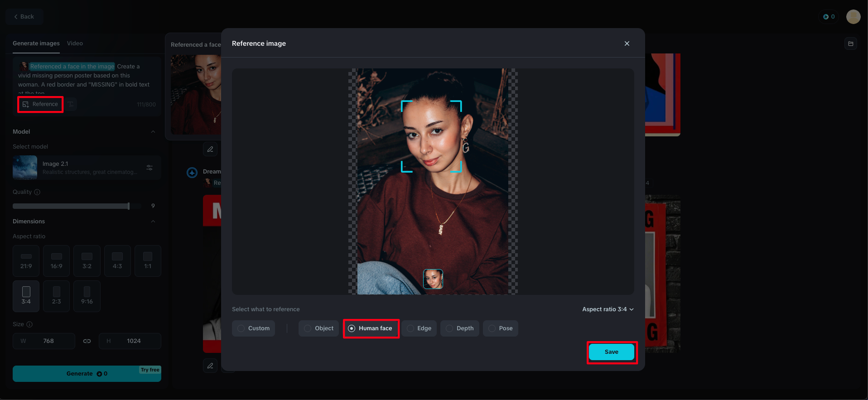868x400 pixels.
Task: Close the Reference image dialog
Action: tap(627, 43)
